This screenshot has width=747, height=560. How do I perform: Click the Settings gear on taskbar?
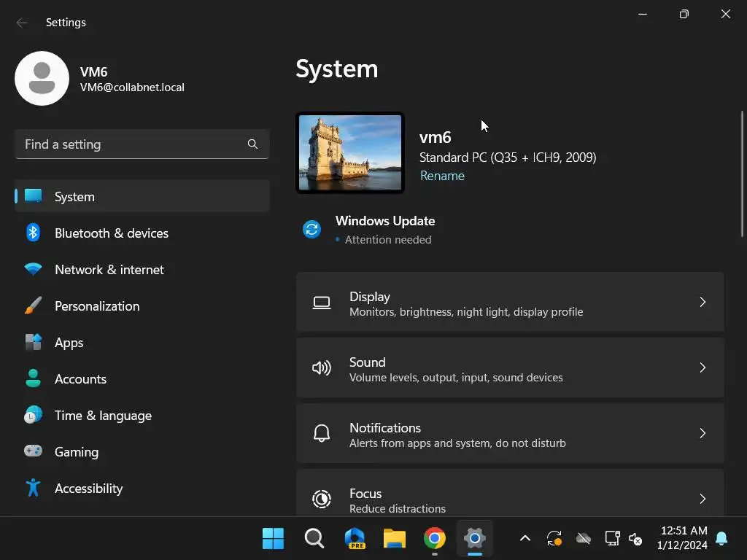coord(474,539)
